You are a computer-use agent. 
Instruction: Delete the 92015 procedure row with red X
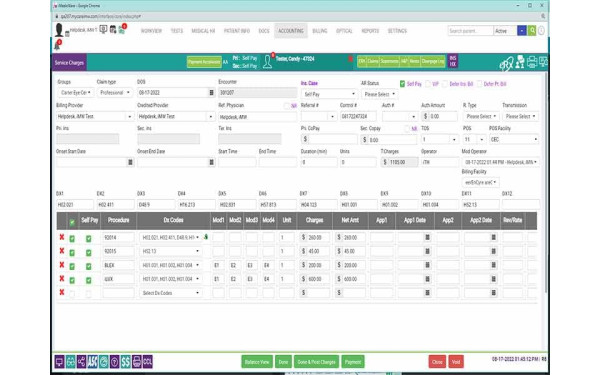(x=62, y=251)
